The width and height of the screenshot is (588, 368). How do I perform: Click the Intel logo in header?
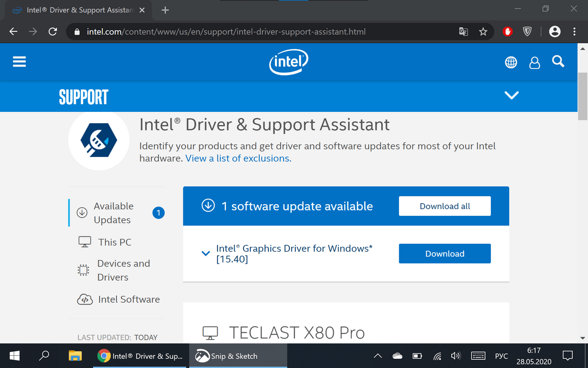pos(289,63)
